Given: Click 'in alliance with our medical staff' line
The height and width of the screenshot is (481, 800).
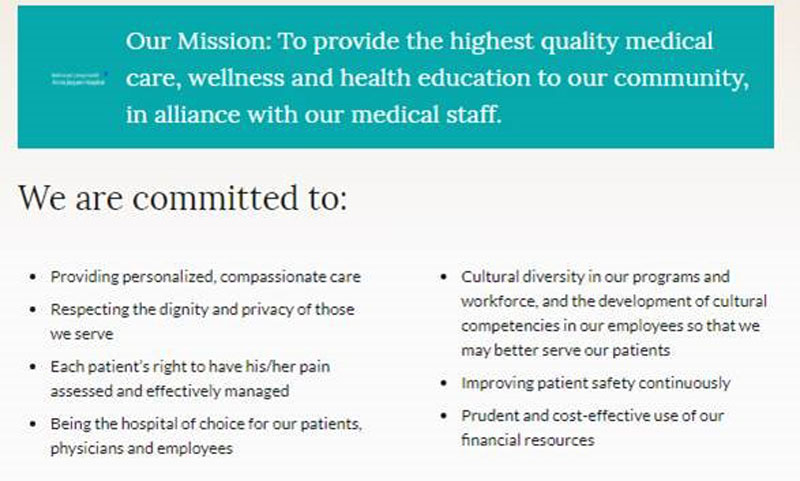Looking at the screenshot, I should (x=313, y=114).
